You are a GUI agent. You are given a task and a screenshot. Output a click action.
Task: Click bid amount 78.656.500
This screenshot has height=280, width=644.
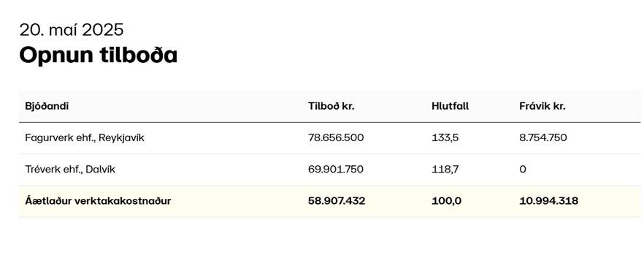click(x=336, y=137)
